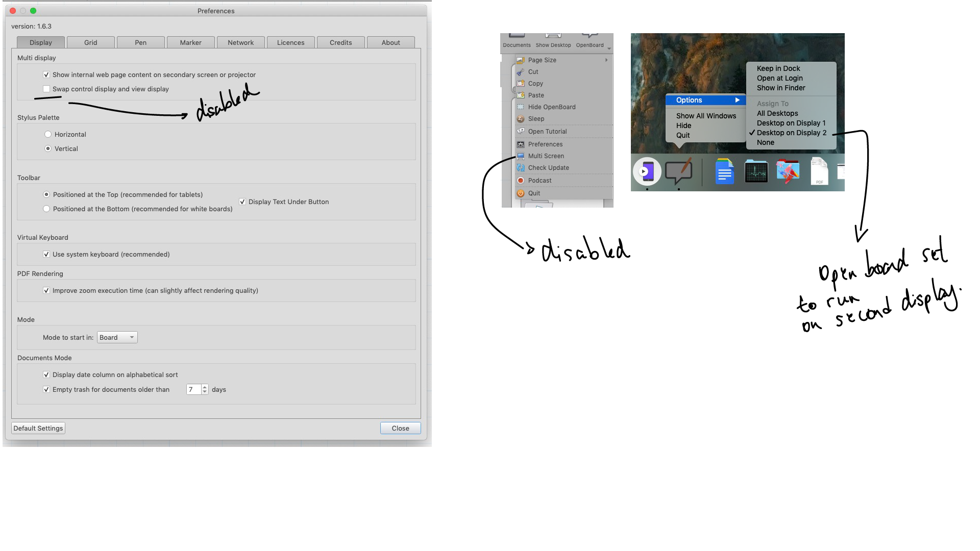
Task: Select the Horizontal stylus palette option
Action: [x=48, y=134]
